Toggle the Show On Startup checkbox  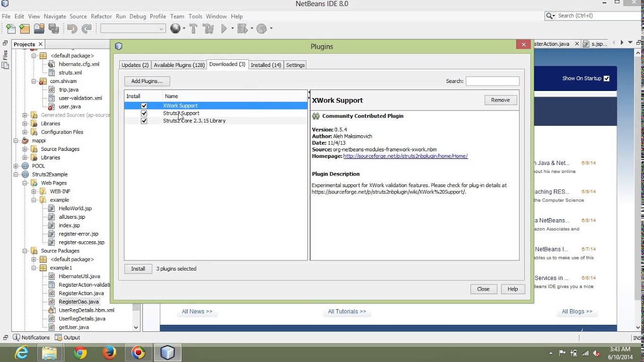point(606,78)
